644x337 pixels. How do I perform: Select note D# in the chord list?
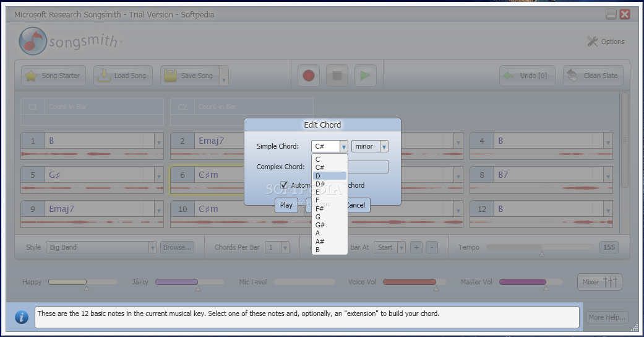(329, 184)
